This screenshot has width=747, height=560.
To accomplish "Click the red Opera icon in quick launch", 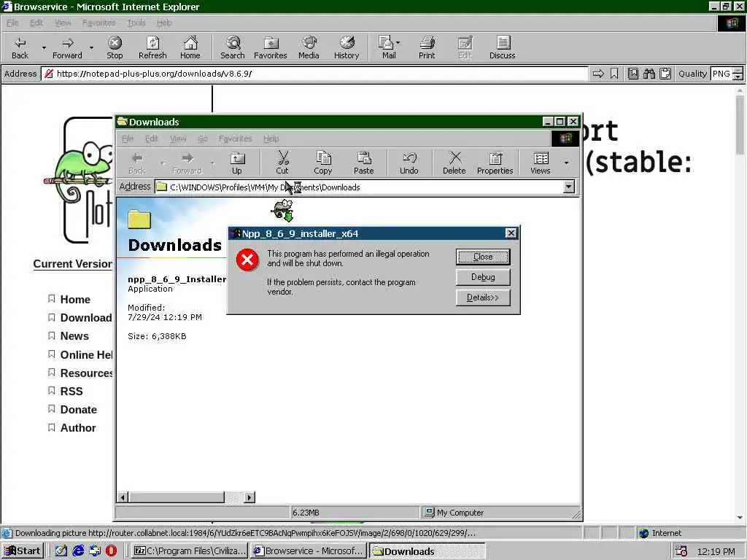I will [x=111, y=551].
